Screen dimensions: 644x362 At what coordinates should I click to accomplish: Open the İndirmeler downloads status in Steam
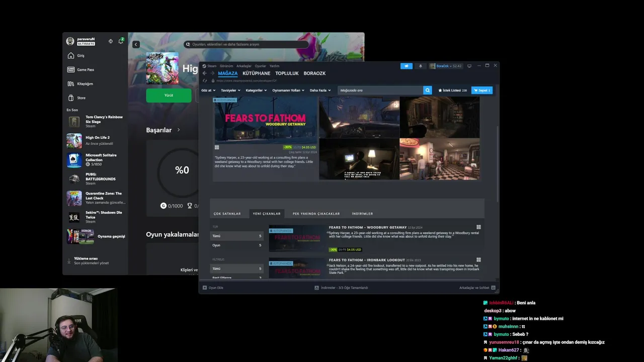point(341,288)
